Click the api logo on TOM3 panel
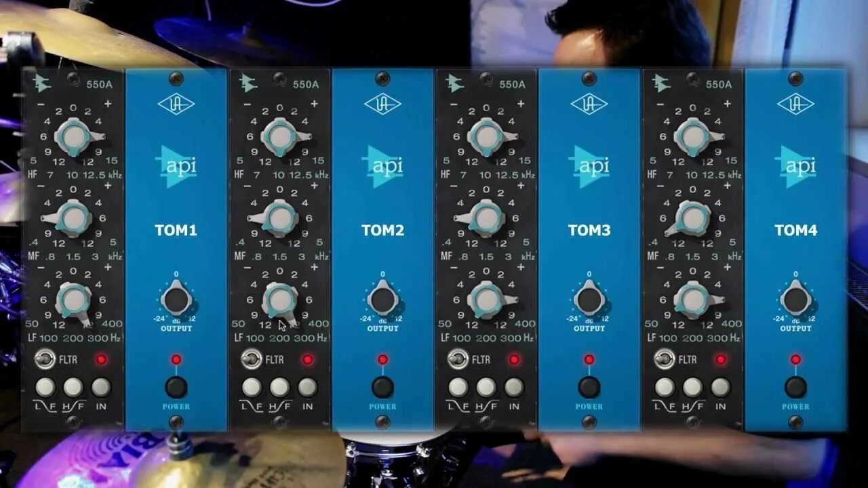The image size is (868, 488). click(x=589, y=167)
